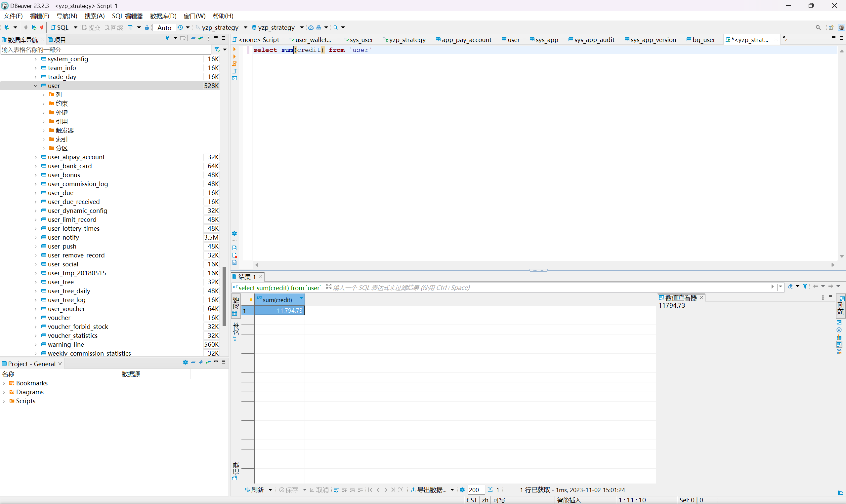The width and height of the screenshot is (846, 504).
Task: Open the 帮助(H) menu
Action: tap(223, 16)
